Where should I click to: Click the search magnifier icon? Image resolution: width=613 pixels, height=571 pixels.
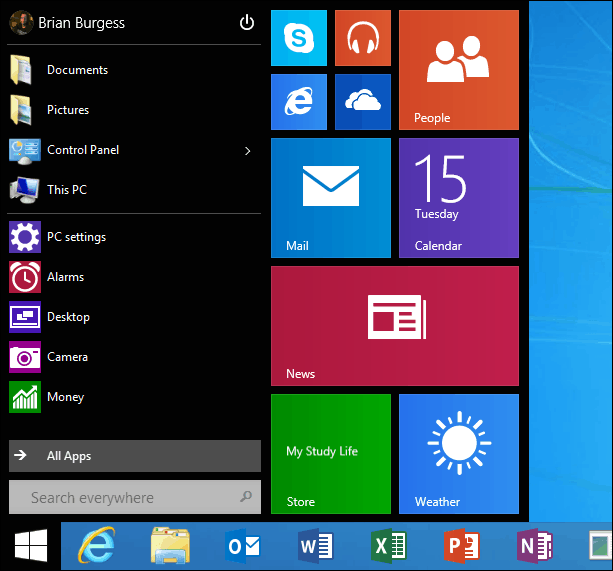pyautogui.click(x=246, y=496)
